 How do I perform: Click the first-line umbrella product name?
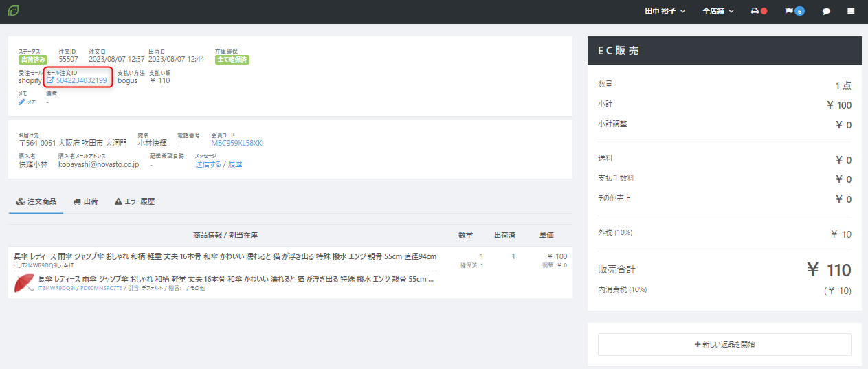pyautogui.click(x=225, y=256)
